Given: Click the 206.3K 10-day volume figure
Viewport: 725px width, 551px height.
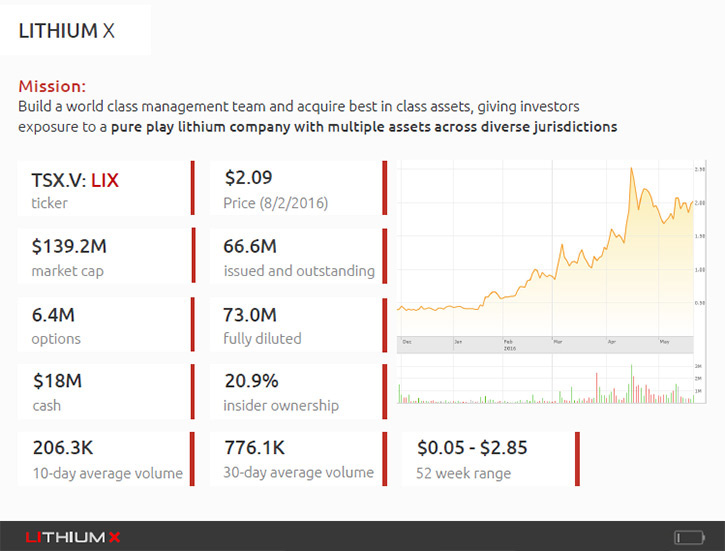Looking at the screenshot, I should tap(63, 448).
